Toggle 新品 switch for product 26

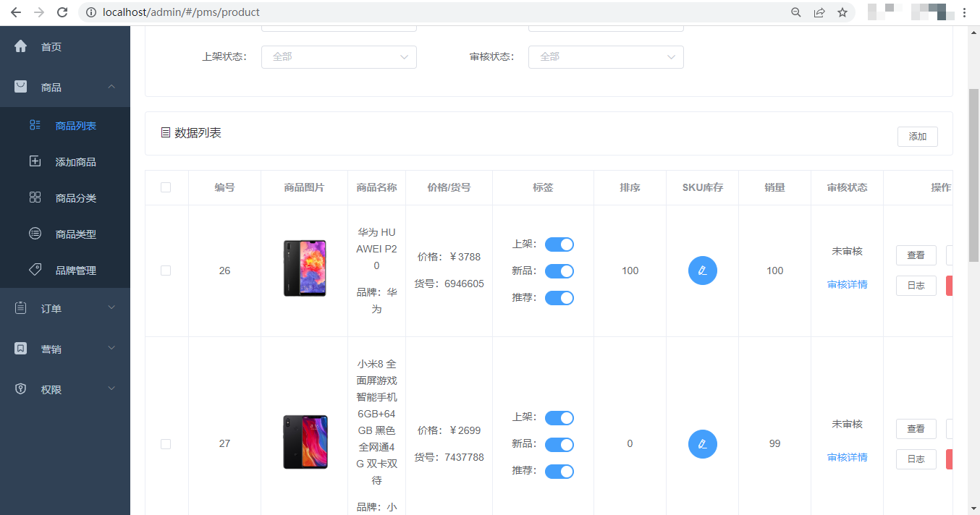(x=559, y=271)
